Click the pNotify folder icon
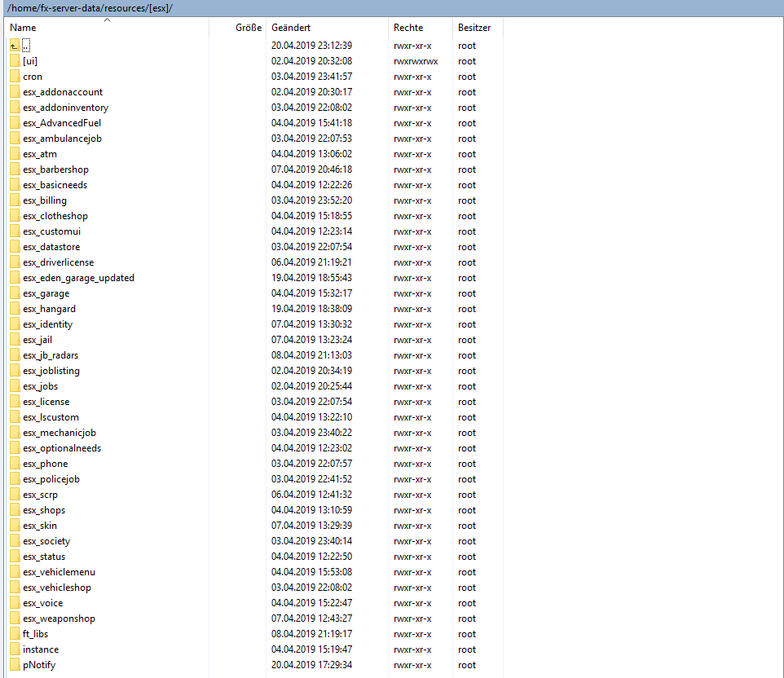The image size is (784, 678). click(15, 665)
